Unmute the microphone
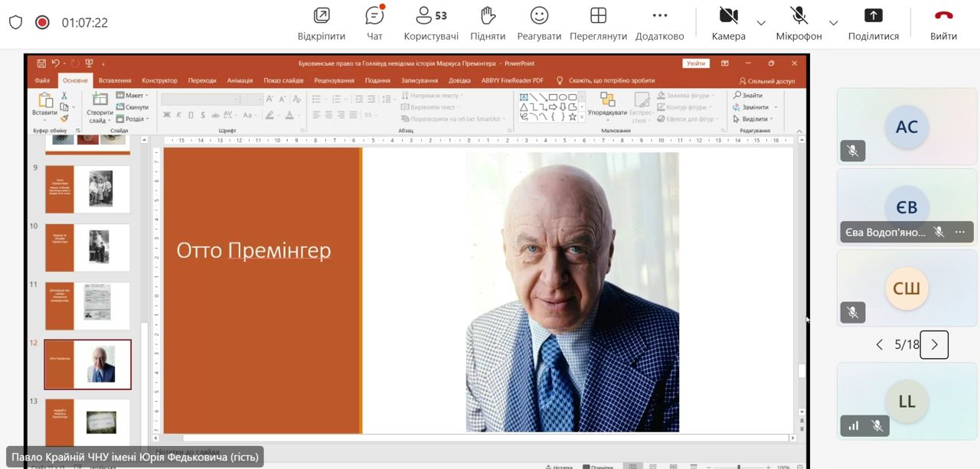The image size is (980, 469). point(799,23)
